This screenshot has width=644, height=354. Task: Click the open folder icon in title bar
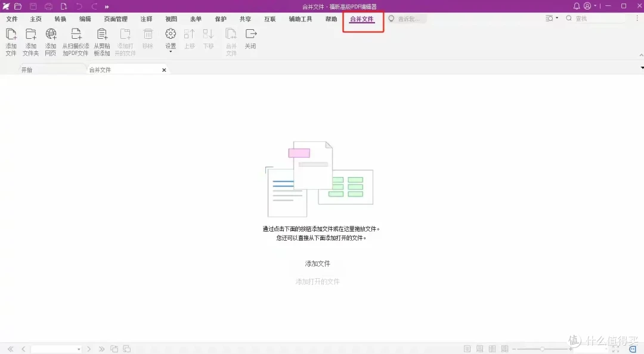pyautogui.click(x=18, y=6)
